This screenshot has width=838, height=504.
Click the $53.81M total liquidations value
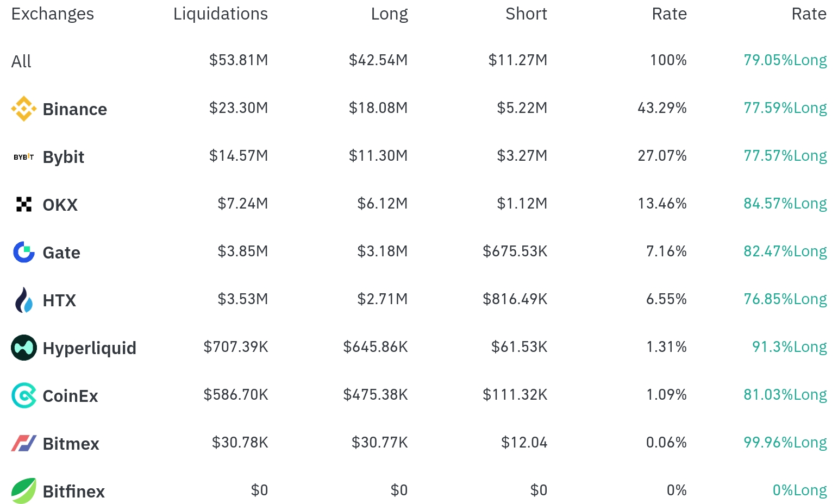[x=239, y=60]
